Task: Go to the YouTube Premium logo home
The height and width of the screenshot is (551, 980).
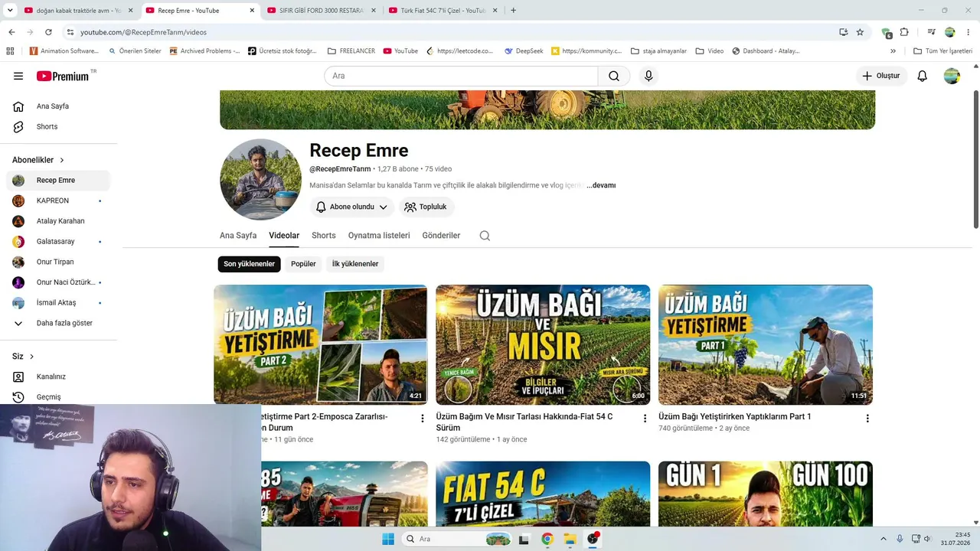Action: point(63,76)
